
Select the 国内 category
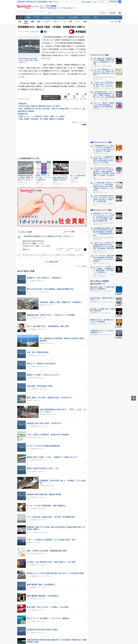(26, 22)
